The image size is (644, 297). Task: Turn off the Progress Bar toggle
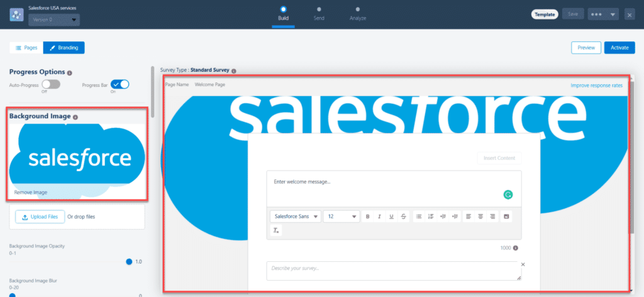click(119, 84)
